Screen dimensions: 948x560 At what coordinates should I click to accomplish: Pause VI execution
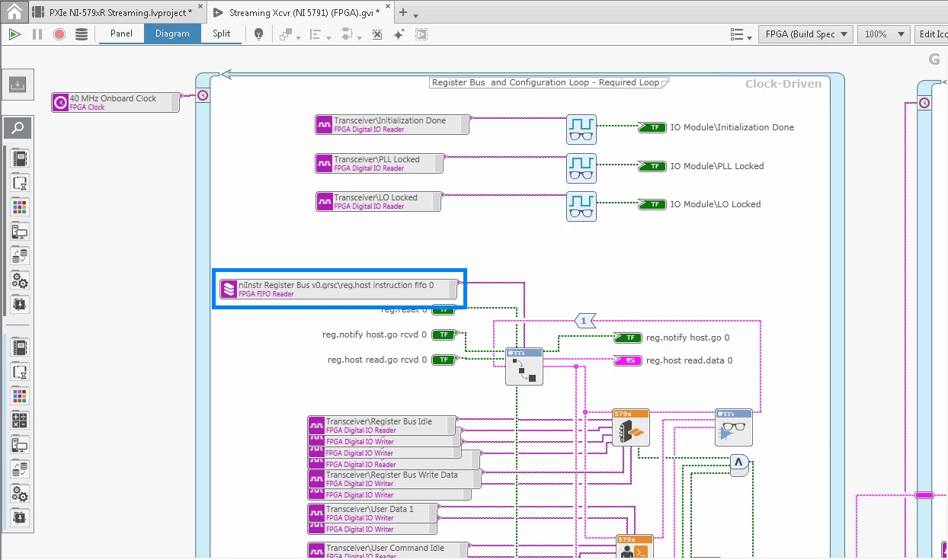click(x=37, y=34)
